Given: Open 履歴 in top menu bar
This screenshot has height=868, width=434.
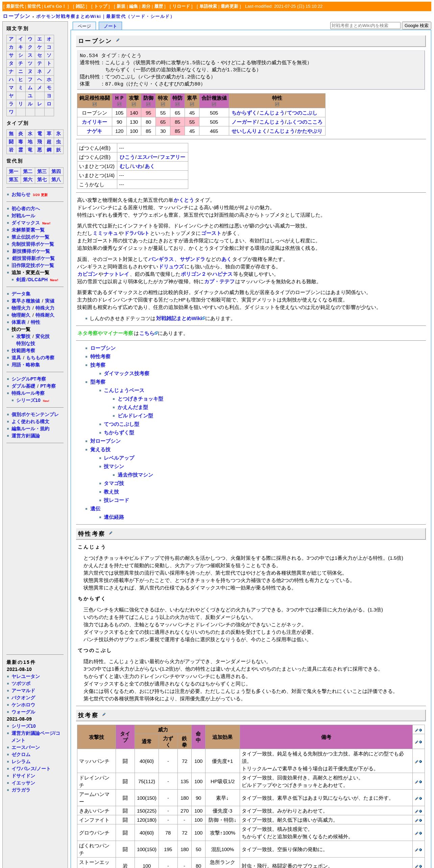Looking at the screenshot, I should point(159,6).
